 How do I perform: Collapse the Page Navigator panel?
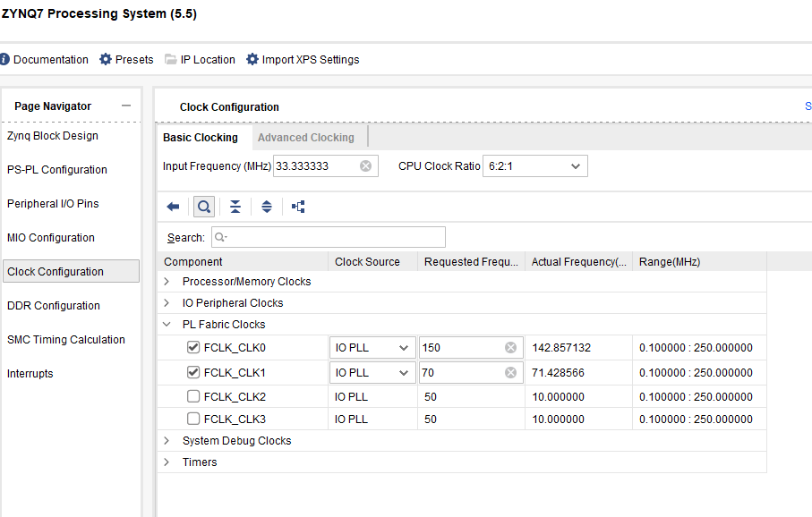pos(126,106)
